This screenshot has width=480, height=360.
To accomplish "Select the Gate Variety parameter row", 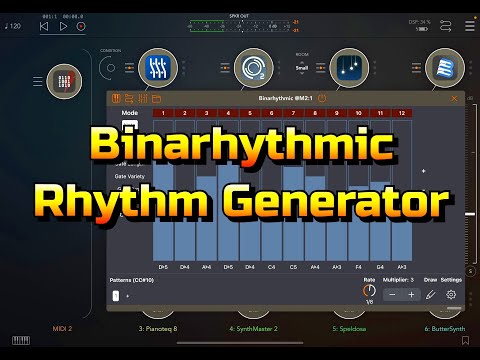I will 130,176.
